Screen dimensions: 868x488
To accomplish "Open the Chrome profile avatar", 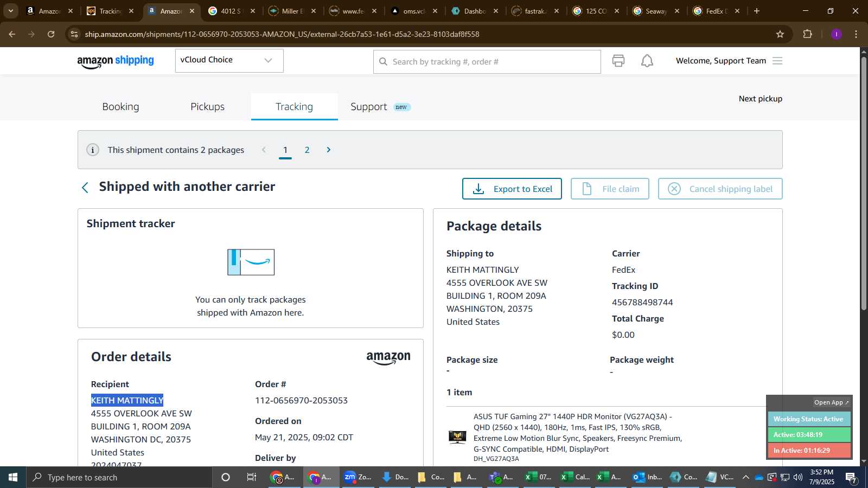I will coord(836,34).
